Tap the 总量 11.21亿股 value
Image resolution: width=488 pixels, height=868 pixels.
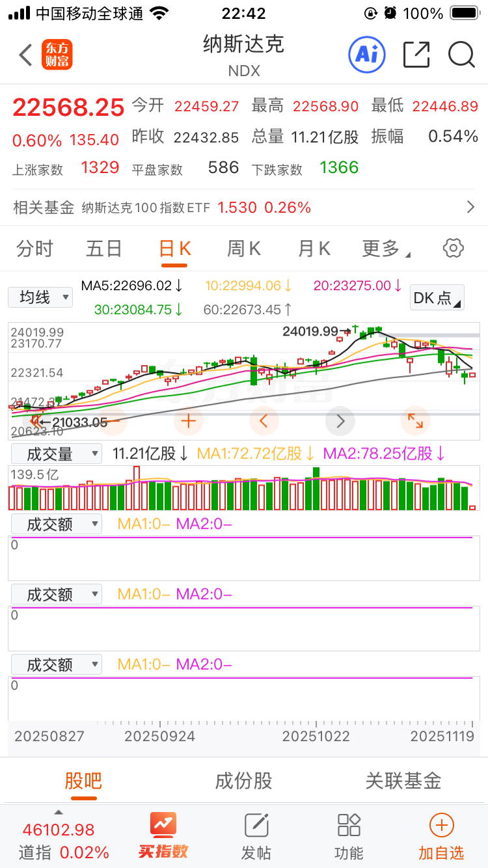point(325,137)
